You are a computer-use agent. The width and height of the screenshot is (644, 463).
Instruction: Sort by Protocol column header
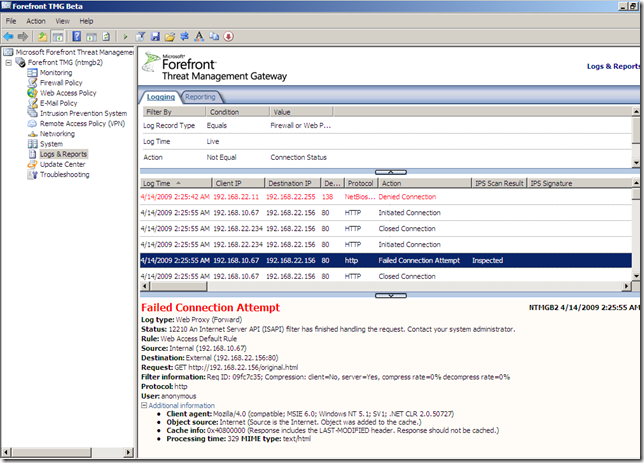pyautogui.click(x=360, y=183)
